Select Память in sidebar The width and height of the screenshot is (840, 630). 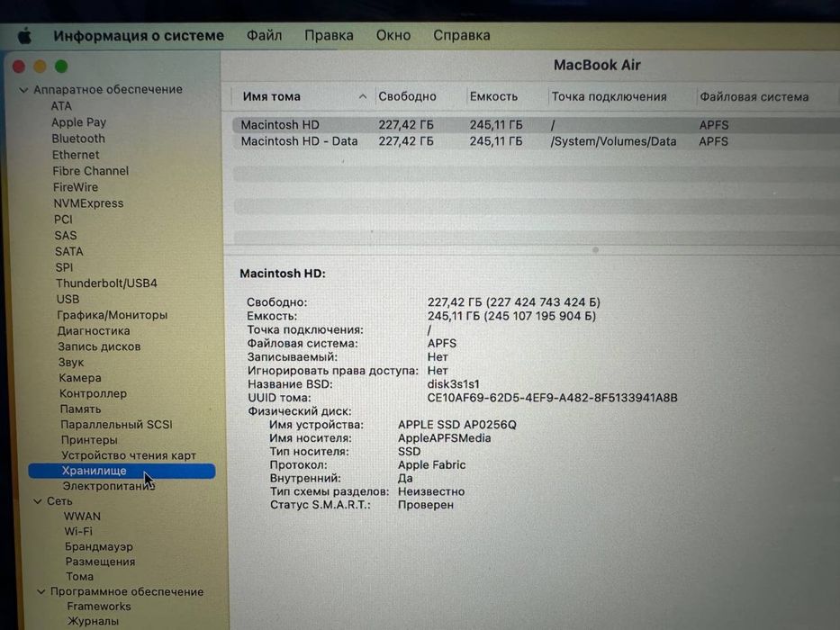[x=80, y=409]
